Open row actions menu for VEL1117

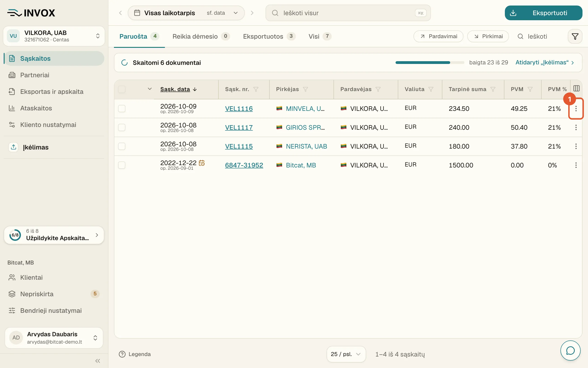click(x=576, y=127)
